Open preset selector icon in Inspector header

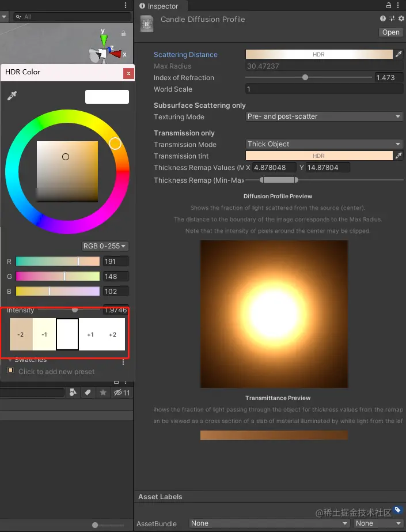pyautogui.click(x=392, y=18)
